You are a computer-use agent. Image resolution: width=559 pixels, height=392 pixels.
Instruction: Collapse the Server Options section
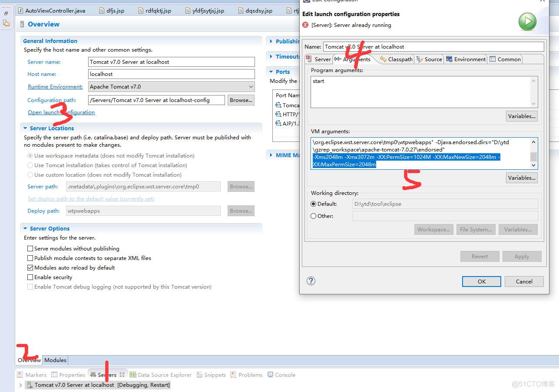[x=25, y=229]
